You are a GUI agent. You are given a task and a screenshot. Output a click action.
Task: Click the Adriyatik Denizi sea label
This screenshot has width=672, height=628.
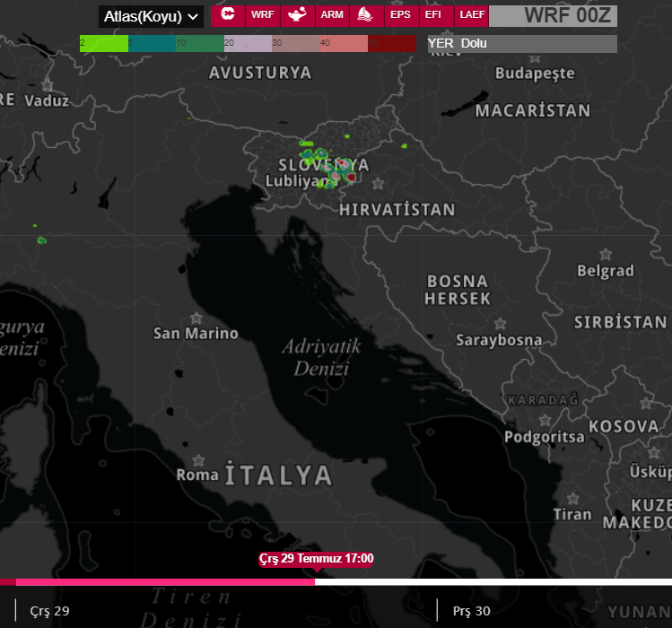[321, 357]
